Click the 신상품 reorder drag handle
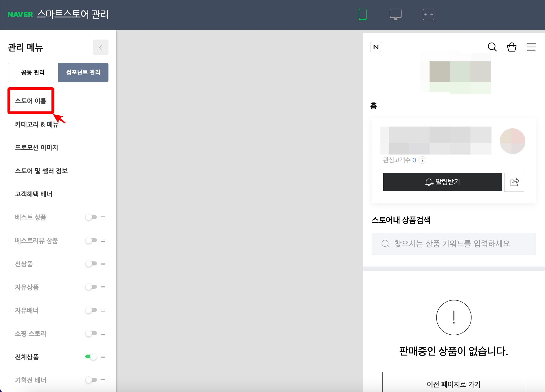 pyautogui.click(x=103, y=264)
